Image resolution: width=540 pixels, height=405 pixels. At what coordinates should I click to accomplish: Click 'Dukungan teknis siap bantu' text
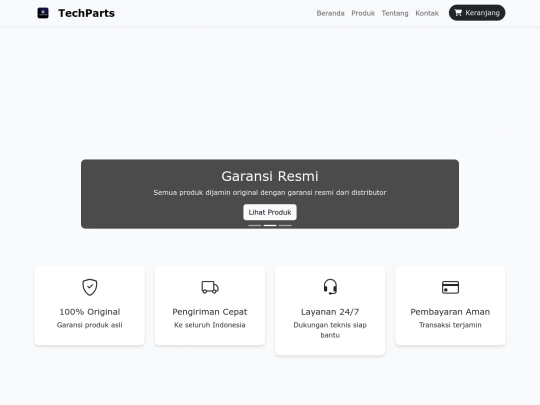tap(330, 330)
